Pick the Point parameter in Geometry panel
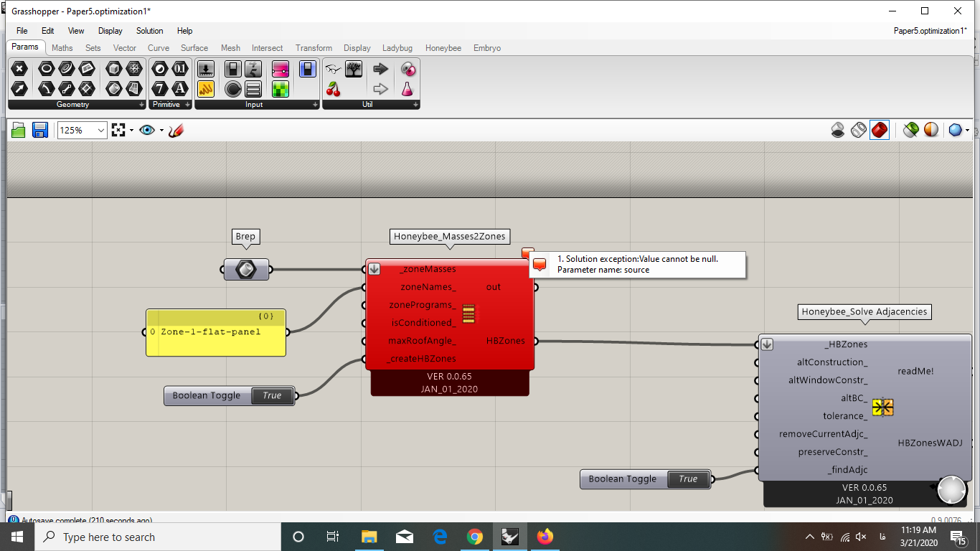Screen dimensions: 980x551 [20, 69]
